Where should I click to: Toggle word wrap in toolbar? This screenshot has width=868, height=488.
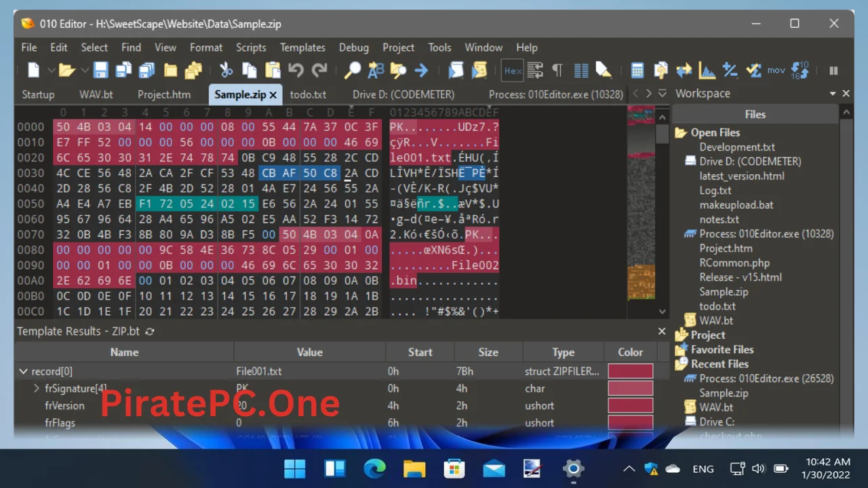point(535,70)
